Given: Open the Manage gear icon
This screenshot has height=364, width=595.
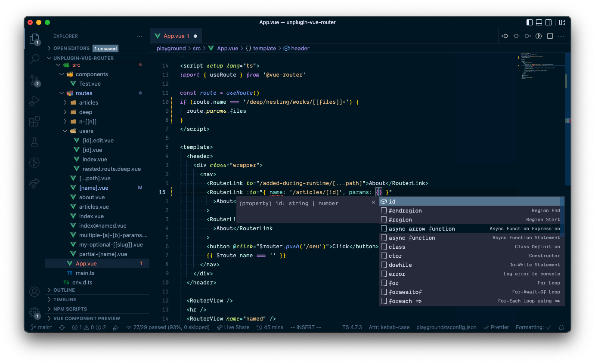Looking at the screenshot, I should click(x=34, y=313).
